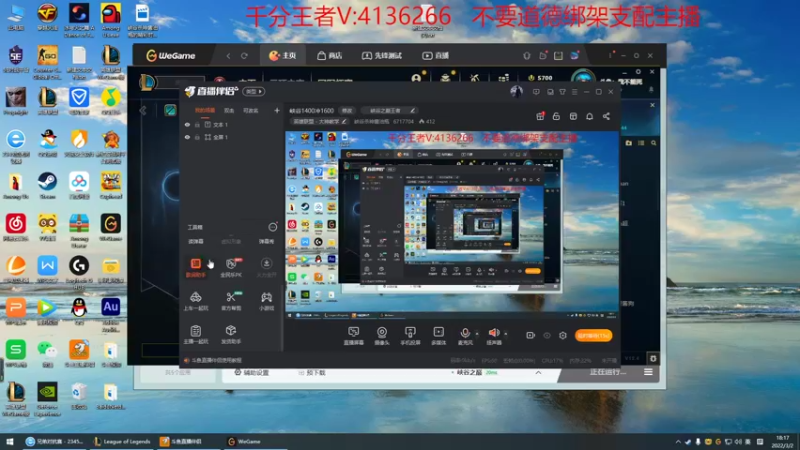
Task: Open the Steam desktop shortcut
Action: (47, 185)
